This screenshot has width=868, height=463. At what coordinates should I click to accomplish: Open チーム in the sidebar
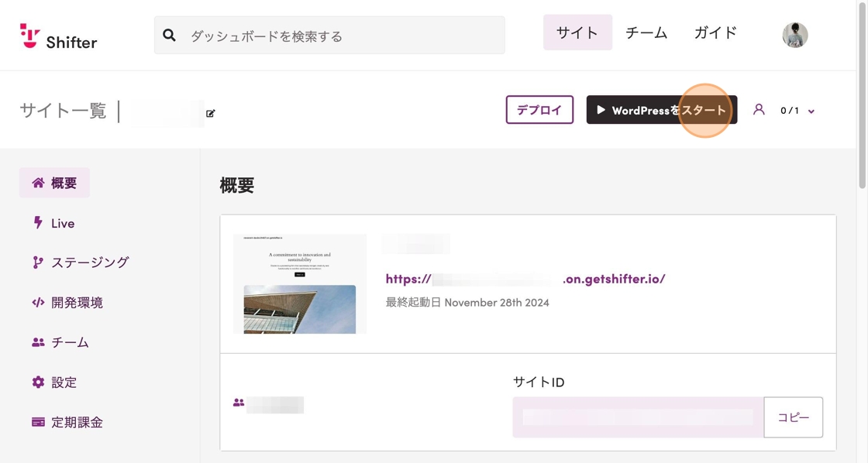click(60, 342)
